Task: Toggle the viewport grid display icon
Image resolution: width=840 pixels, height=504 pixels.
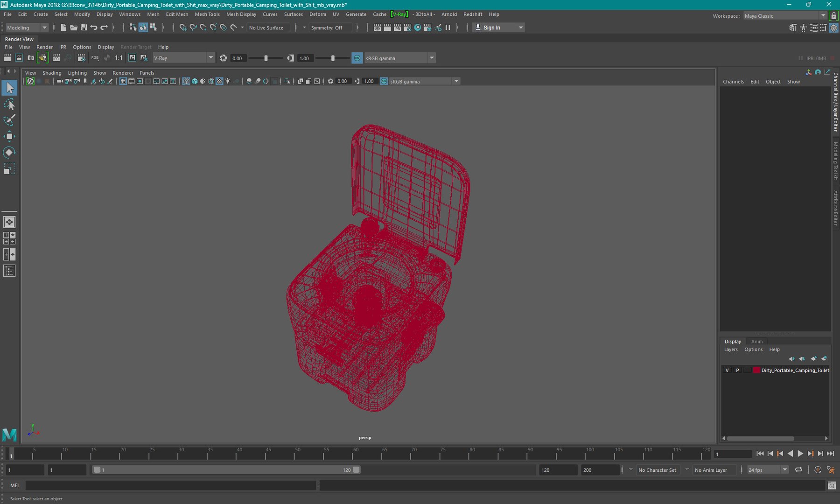Action: coord(123,81)
